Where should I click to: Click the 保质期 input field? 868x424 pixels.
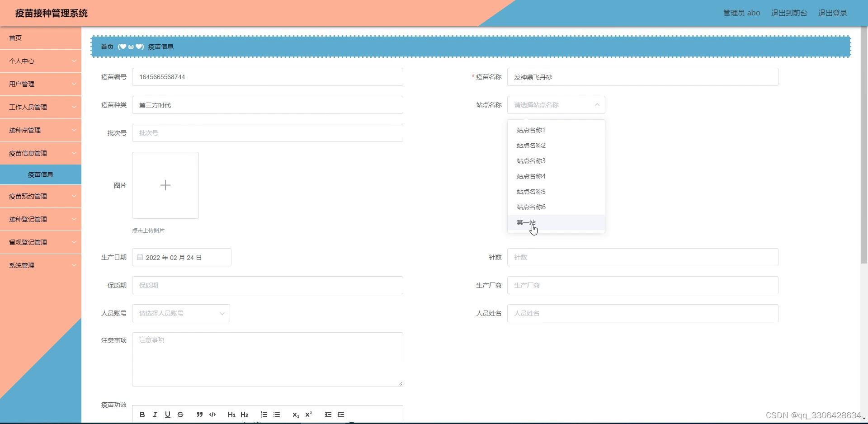pyautogui.click(x=268, y=285)
